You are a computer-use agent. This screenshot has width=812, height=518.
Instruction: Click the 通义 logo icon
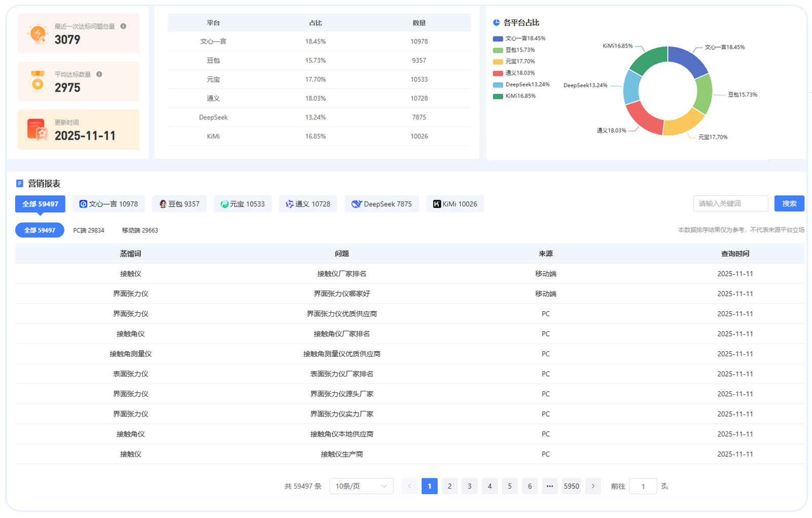pos(289,204)
